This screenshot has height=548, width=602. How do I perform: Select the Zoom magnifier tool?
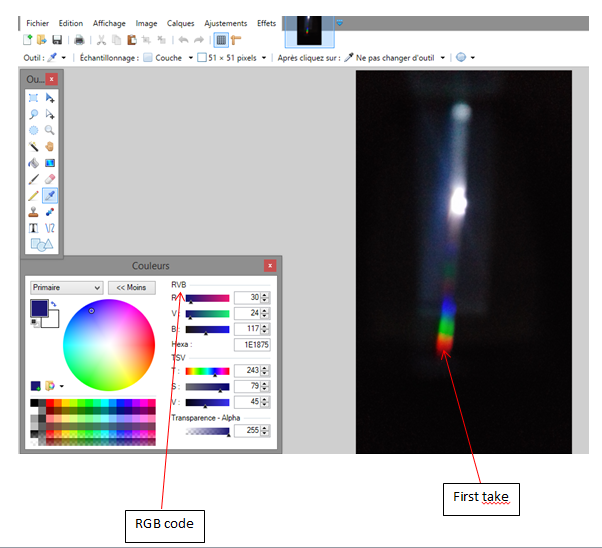tap(50, 130)
